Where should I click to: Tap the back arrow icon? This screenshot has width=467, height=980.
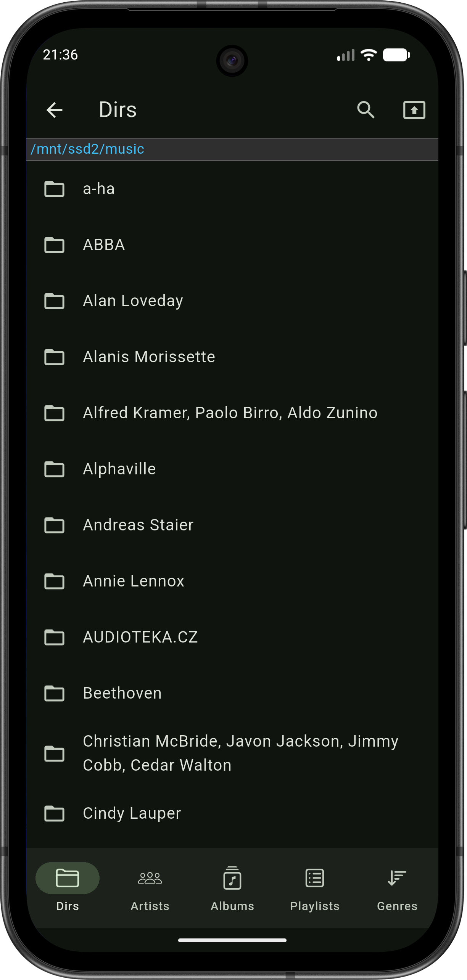click(54, 110)
